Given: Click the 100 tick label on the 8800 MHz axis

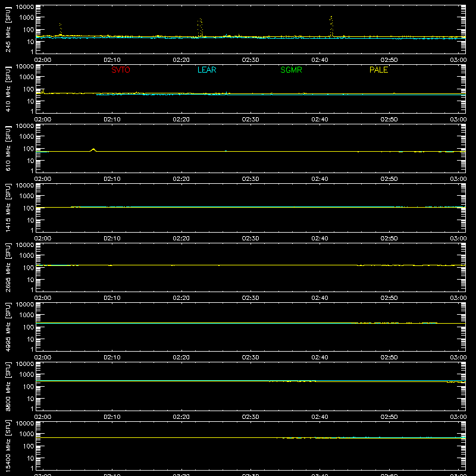Looking at the screenshot, I should click(29, 387).
